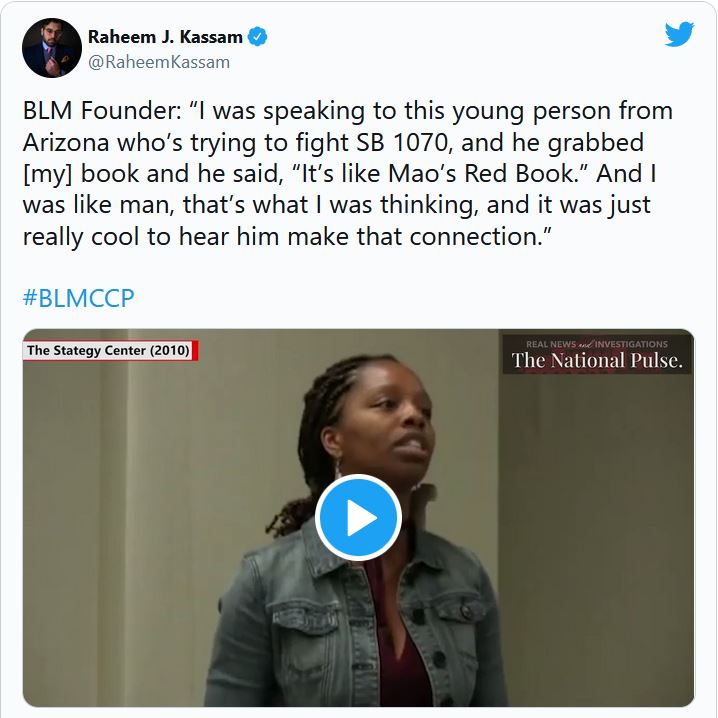Open the #BLMCCP hashtag
The height and width of the screenshot is (718, 718).
pos(78,298)
